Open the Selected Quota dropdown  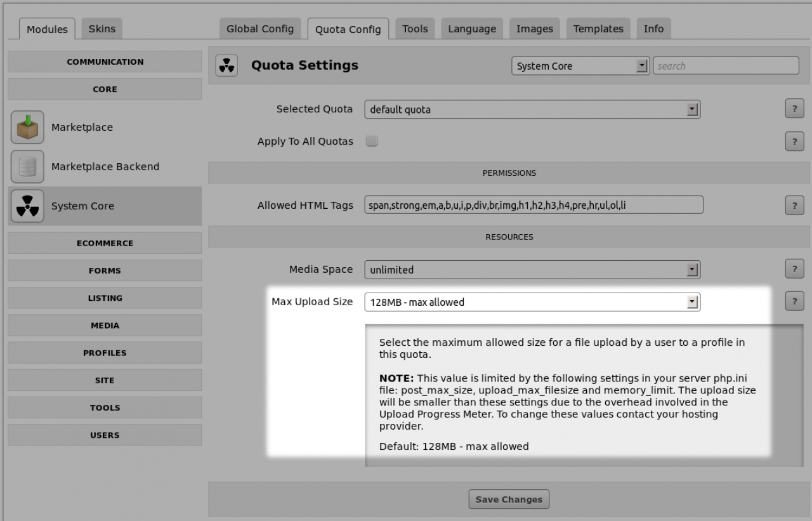(532, 110)
